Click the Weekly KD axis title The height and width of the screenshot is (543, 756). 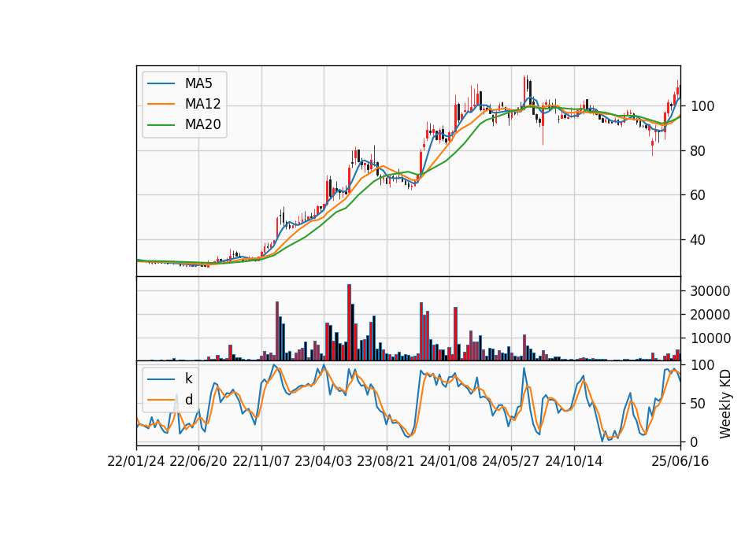[x=725, y=404]
